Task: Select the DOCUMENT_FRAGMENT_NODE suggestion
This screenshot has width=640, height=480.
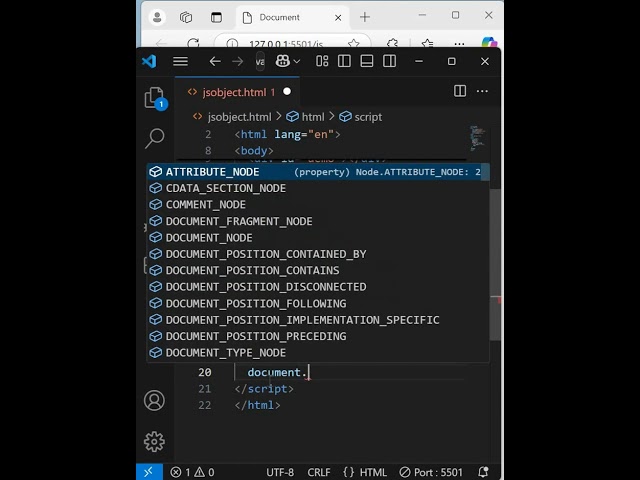Action: (318, 221)
